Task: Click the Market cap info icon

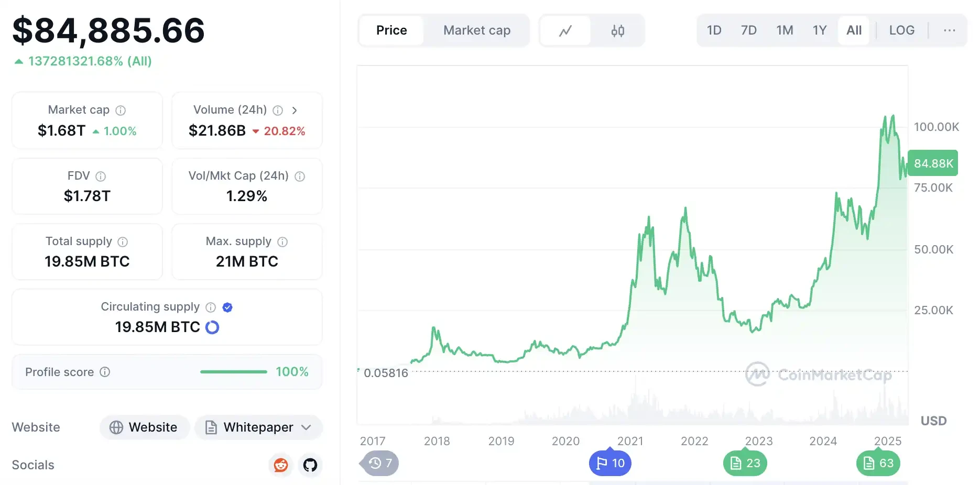Action: 121,111
